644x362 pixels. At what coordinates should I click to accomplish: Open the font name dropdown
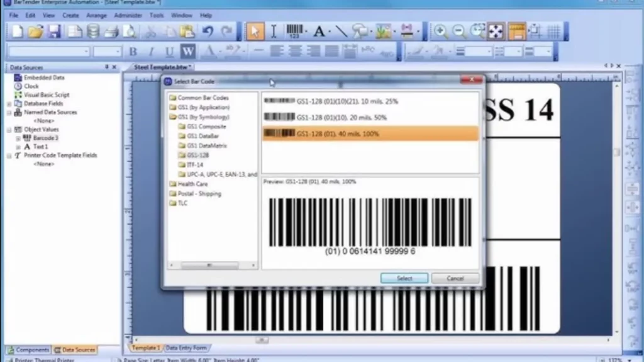(x=86, y=52)
